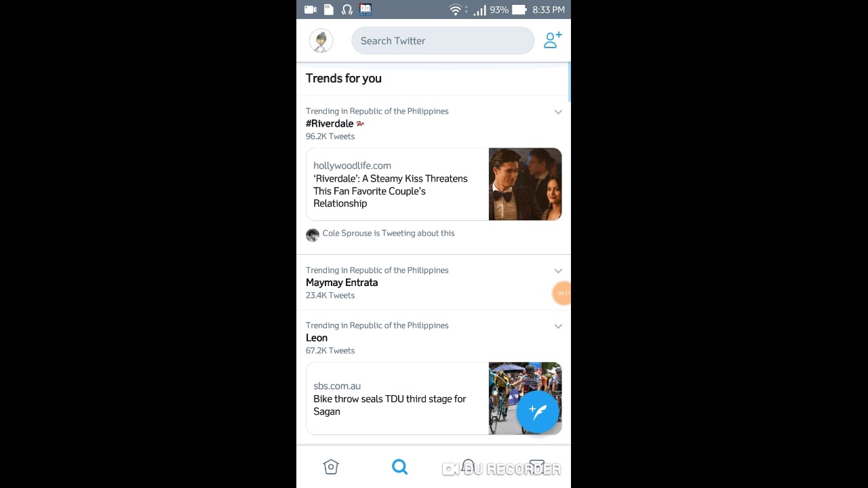Open profile avatar menu
Viewport: 868px width, 488px height.
pyautogui.click(x=321, y=41)
